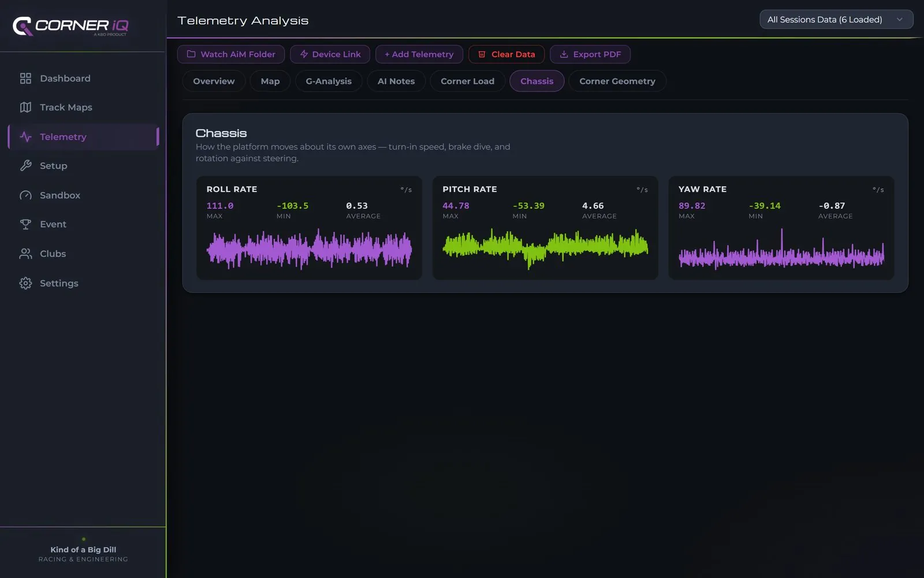This screenshot has width=924, height=578.
Task: Select the Chassis tab
Action: (537, 81)
